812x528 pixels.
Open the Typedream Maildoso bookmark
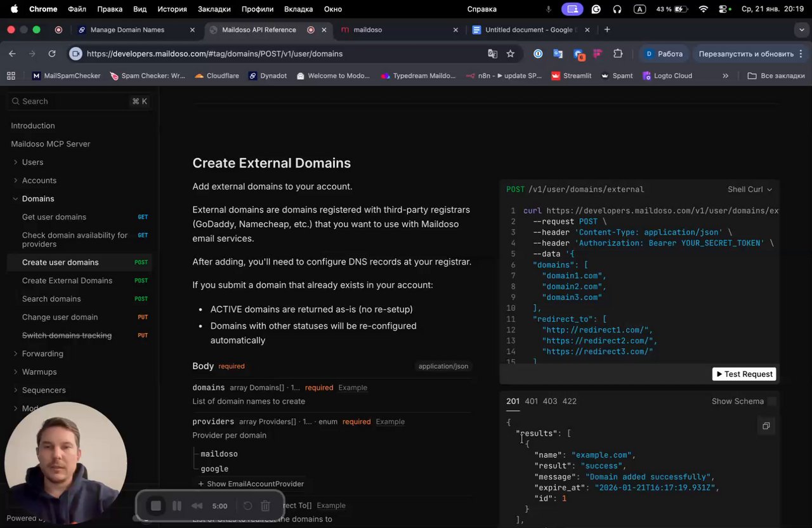click(x=418, y=76)
